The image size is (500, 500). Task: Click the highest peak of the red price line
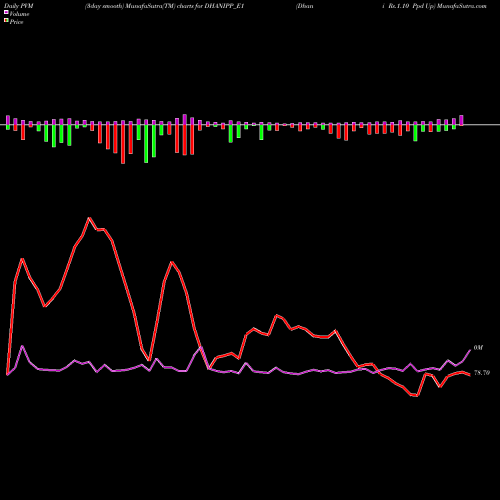(89, 218)
